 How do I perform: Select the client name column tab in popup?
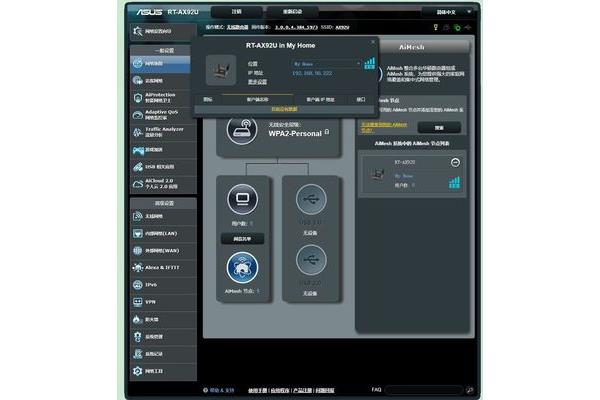pos(258,100)
